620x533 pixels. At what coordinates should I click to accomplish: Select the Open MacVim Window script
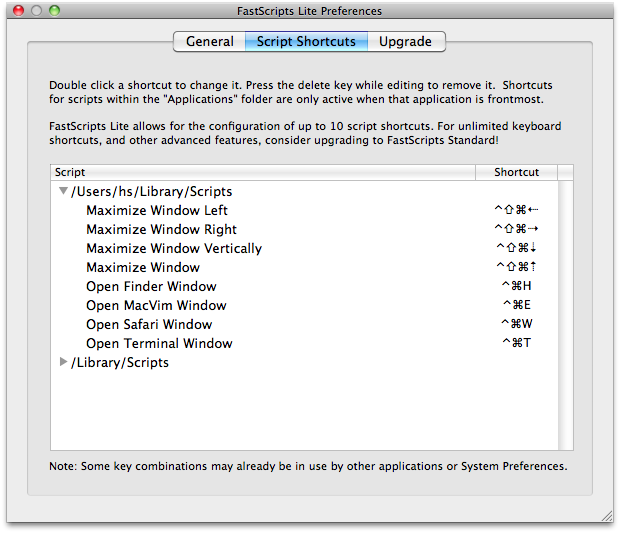[x=156, y=305]
